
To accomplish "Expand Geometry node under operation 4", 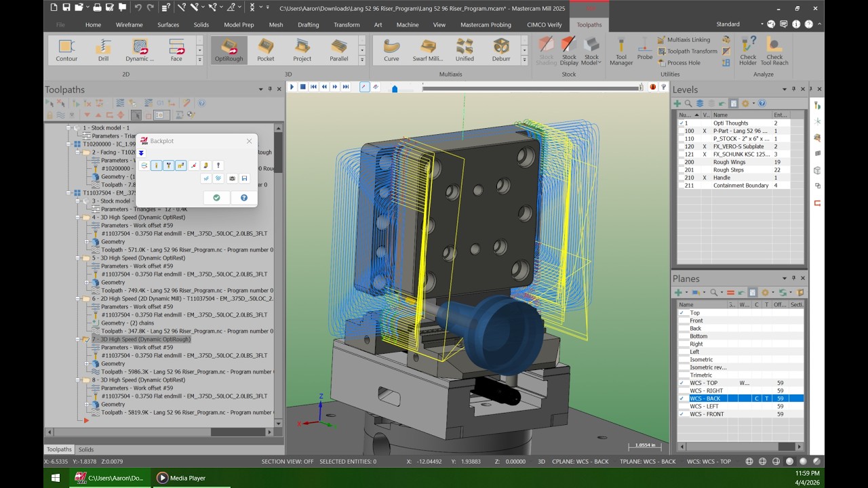I will pyautogui.click(x=87, y=242).
